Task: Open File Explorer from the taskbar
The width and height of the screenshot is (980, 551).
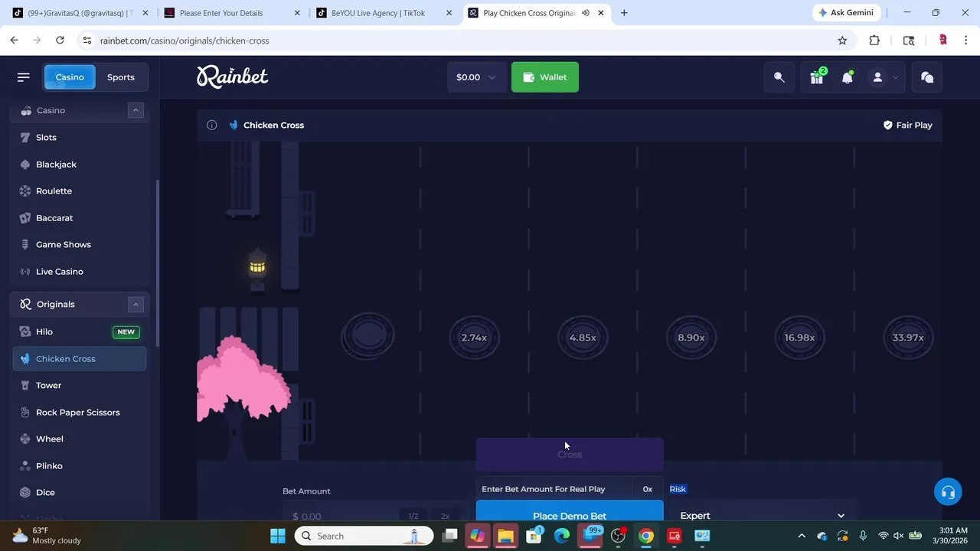Action: pos(505,536)
